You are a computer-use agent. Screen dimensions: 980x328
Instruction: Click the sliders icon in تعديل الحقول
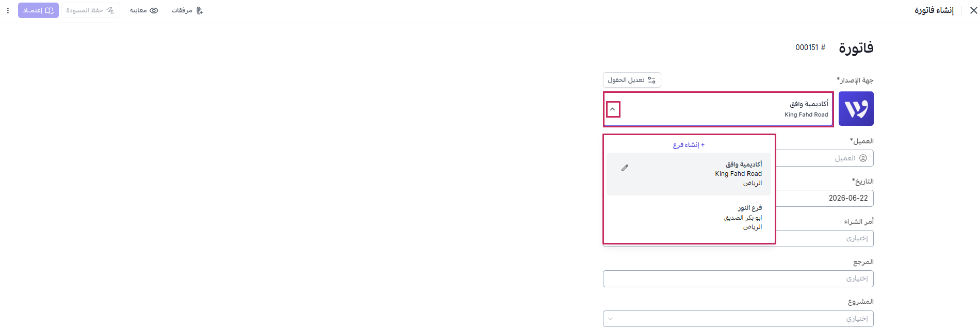point(652,80)
